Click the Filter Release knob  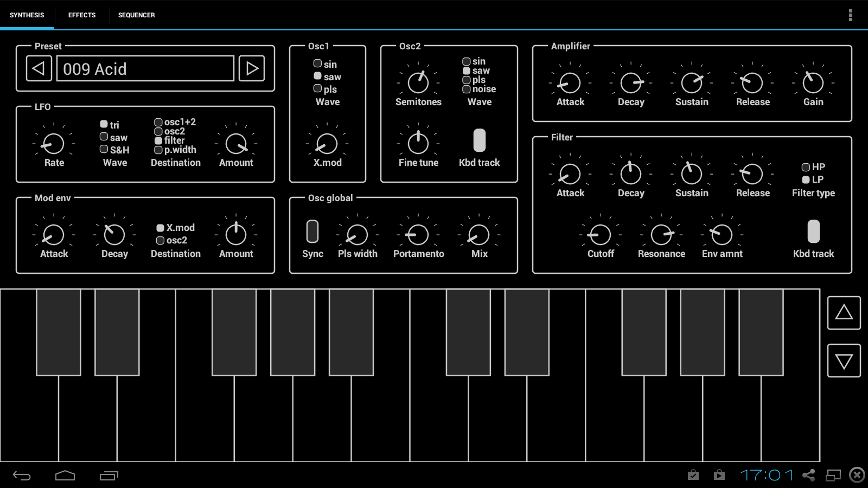(x=753, y=174)
